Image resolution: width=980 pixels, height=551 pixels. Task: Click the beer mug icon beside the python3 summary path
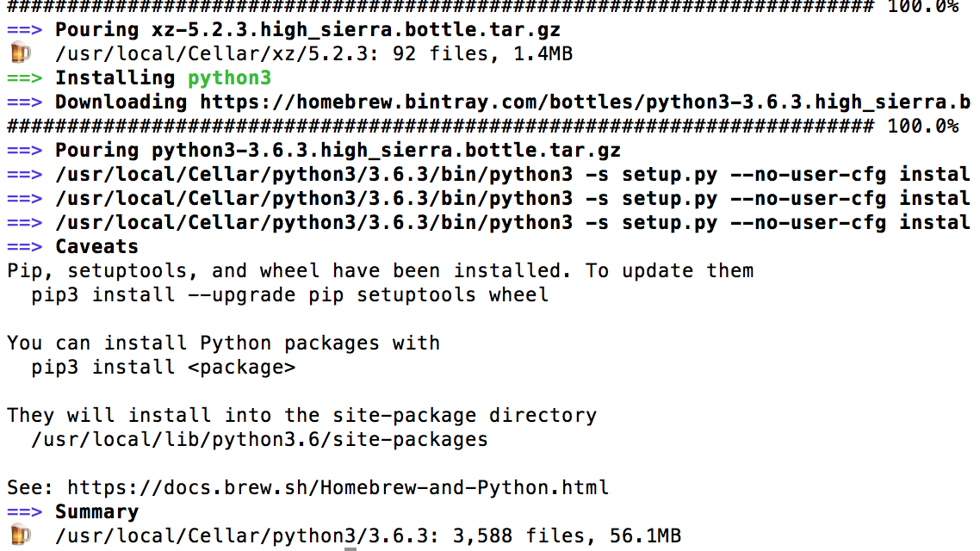(x=19, y=536)
